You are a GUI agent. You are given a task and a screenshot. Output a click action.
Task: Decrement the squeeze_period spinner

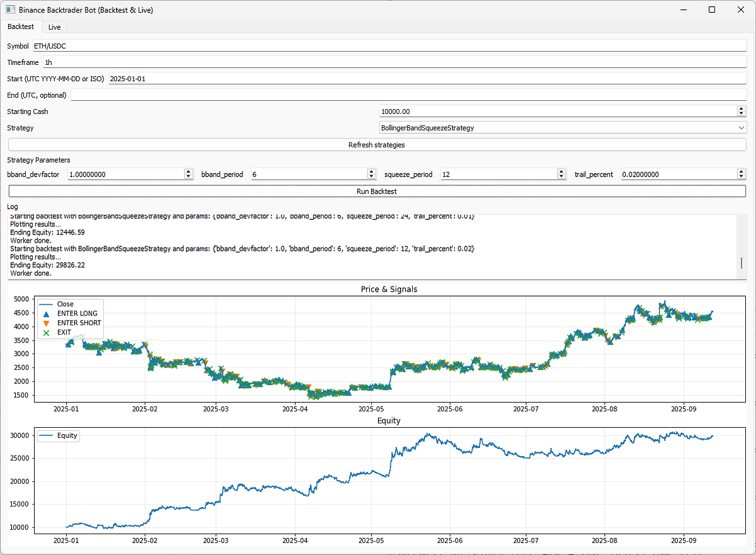coord(561,177)
